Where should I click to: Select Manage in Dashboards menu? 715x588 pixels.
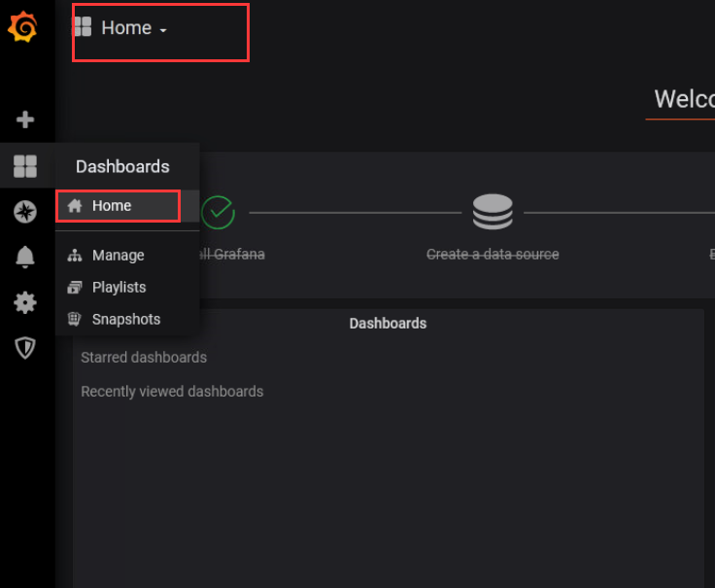pos(127,255)
